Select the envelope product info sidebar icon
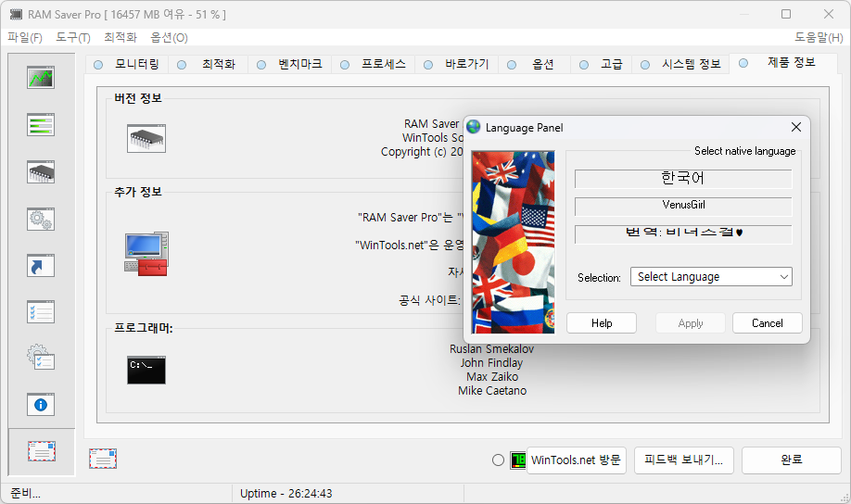The image size is (851, 504). coord(41,451)
